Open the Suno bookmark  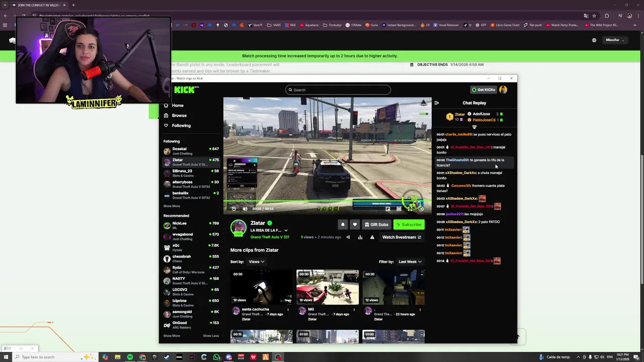pos(372,25)
